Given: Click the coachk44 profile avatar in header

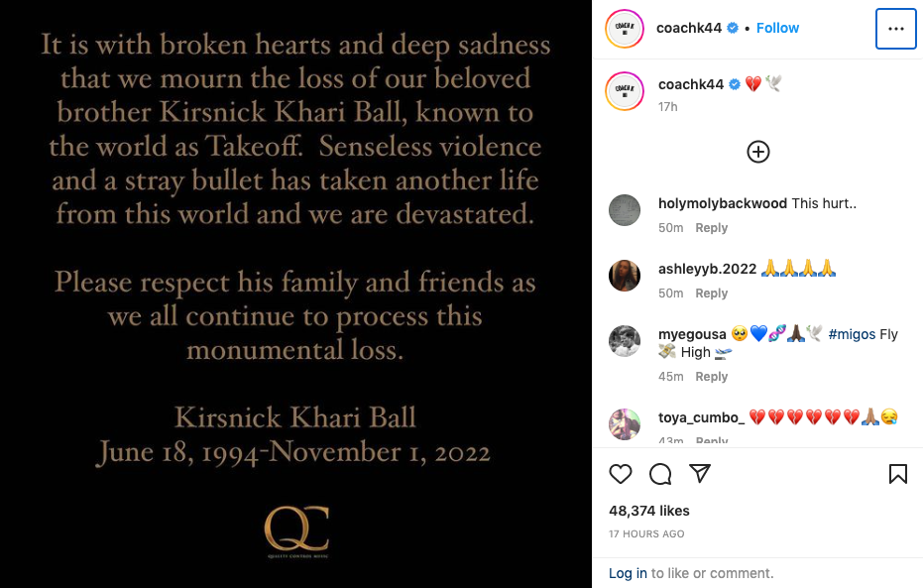Looking at the screenshot, I should click(x=625, y=28).
